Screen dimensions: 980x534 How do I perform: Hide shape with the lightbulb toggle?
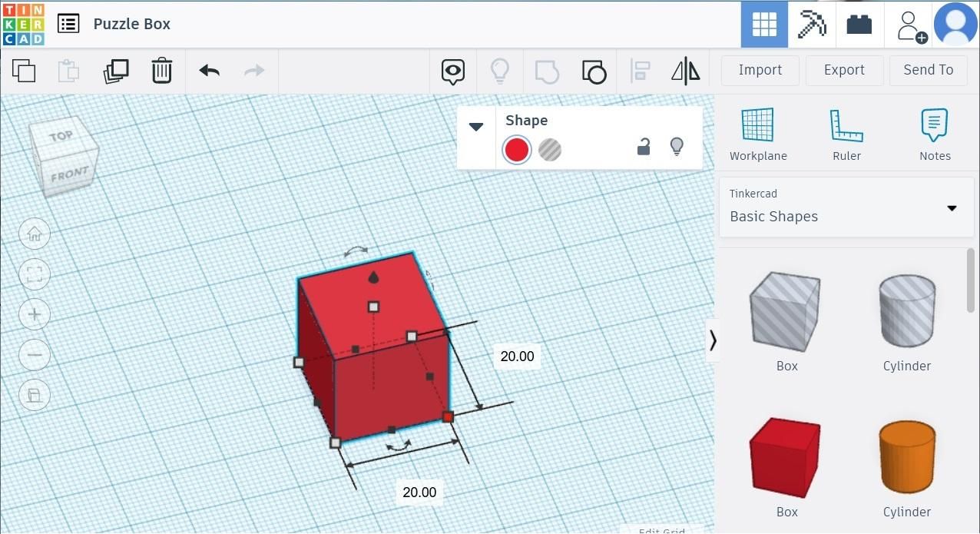point(677,146)
